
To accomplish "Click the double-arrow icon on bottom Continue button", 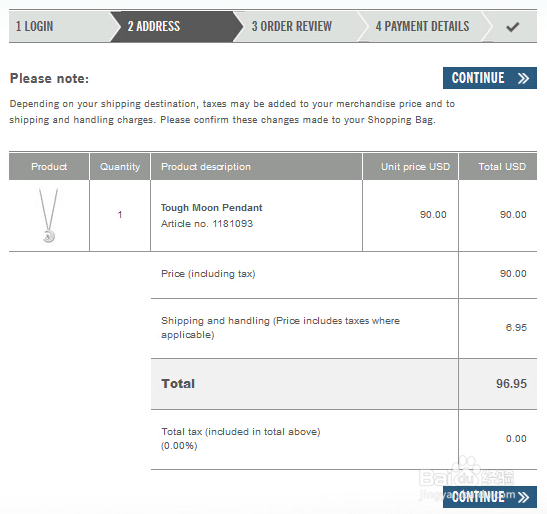I will tap(523, 497).
